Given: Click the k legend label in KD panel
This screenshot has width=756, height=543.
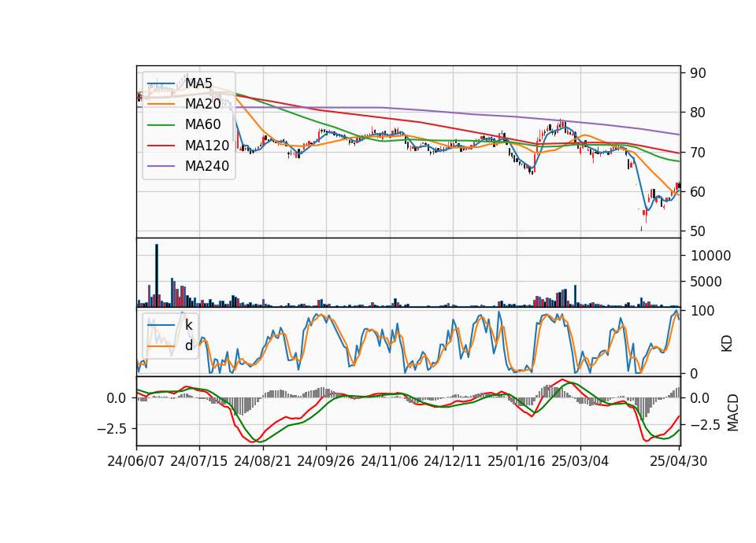Looking at the screenshot, I should point(188,325).
